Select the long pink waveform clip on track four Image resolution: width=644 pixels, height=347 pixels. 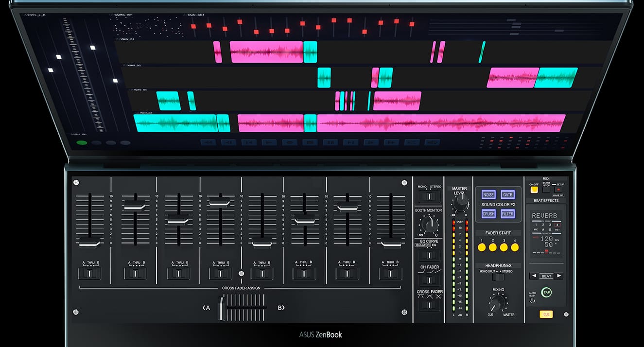(441, 123)
